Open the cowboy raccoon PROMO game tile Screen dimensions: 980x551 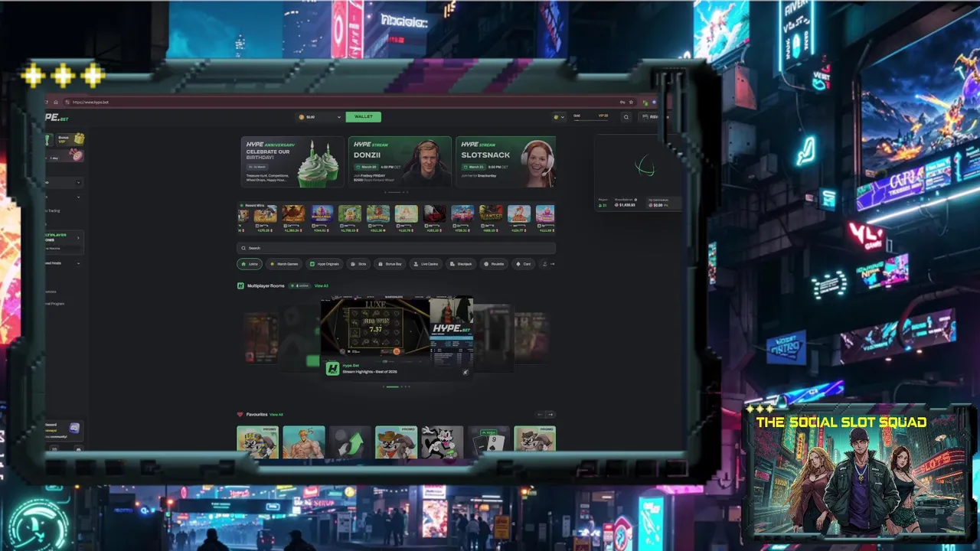pos(396,442)
